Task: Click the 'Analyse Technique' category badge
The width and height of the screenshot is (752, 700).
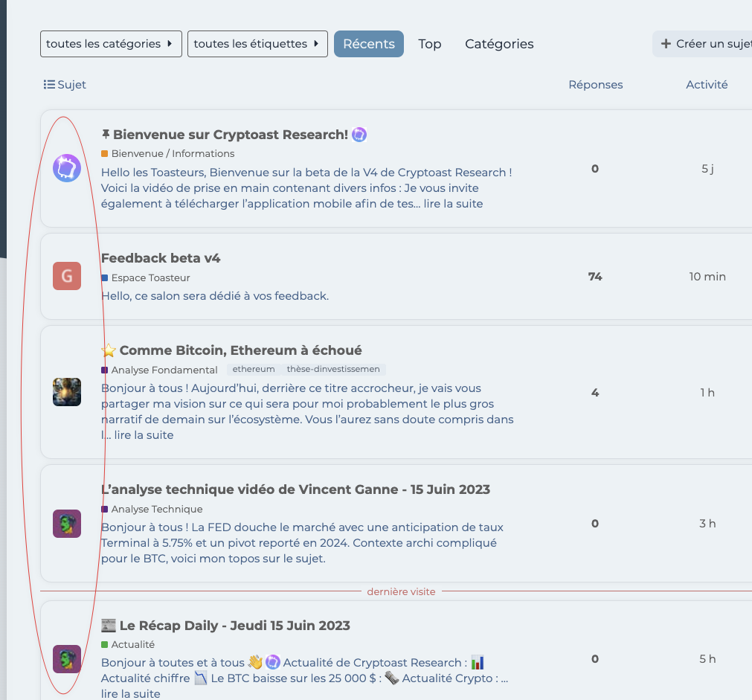Action: 156,510
